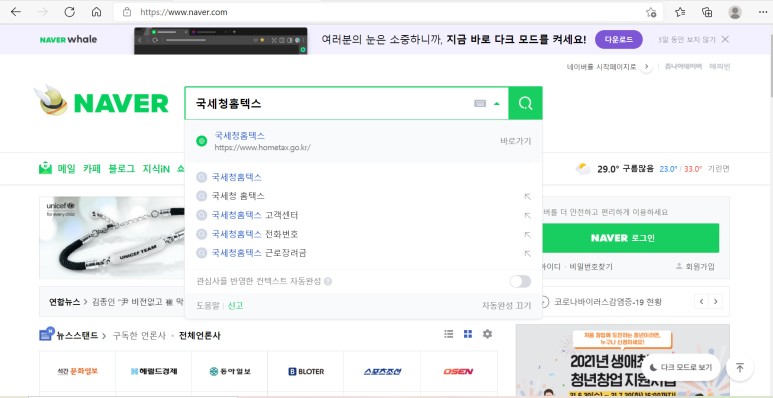Go back with the browser back arrow
This screenshot has height=398, width=773.
point(16,12)
